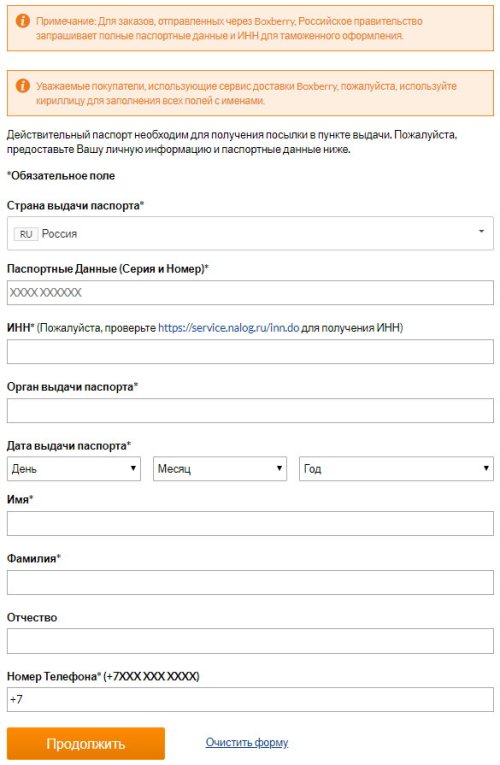The height and width of the screenshot is (765, 500).
Task: Select the Фамилия surname field
Action: pos(250,583)
